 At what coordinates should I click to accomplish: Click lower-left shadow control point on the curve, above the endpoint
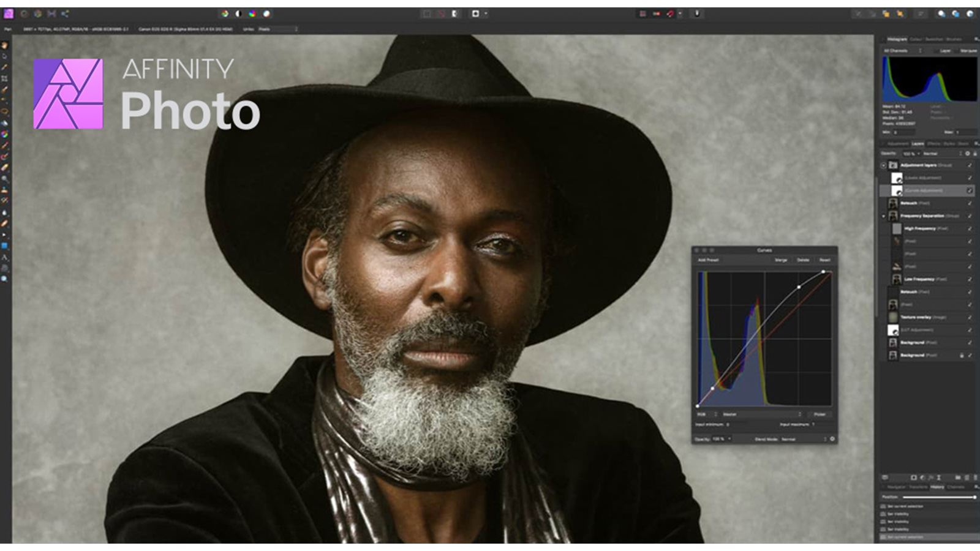click(712, 388)
